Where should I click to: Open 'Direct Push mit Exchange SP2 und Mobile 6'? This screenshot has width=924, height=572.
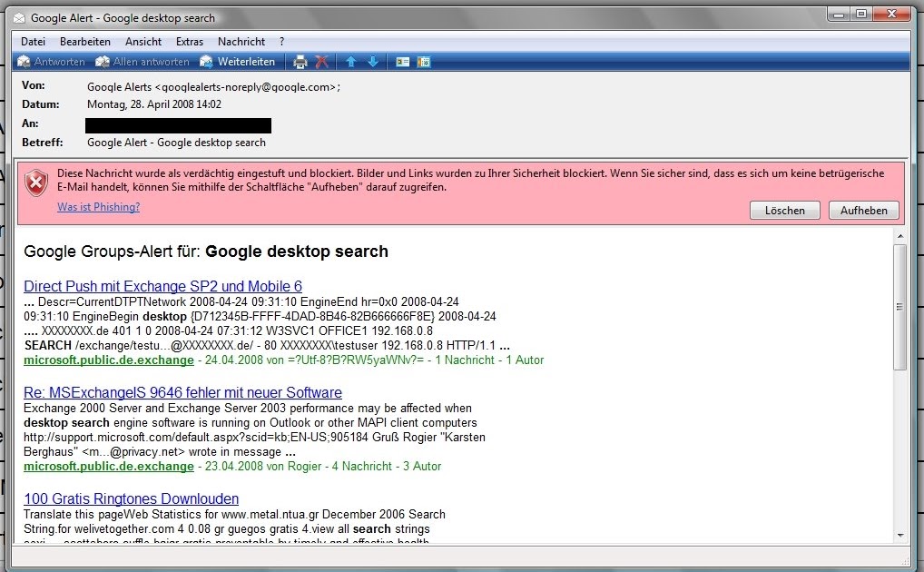162,286
